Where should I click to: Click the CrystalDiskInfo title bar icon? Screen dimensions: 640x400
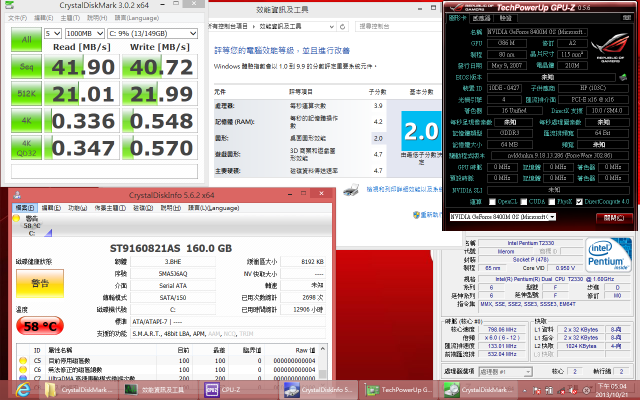click(17, 195)
